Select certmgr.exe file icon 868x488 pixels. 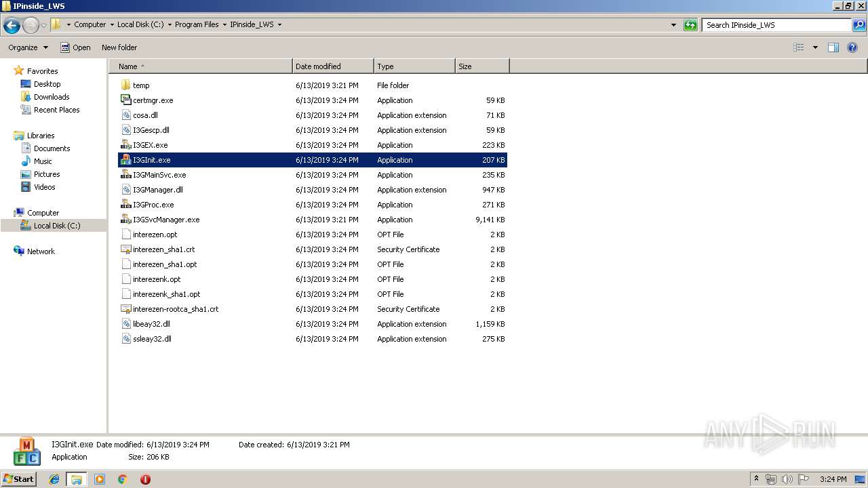125,100
